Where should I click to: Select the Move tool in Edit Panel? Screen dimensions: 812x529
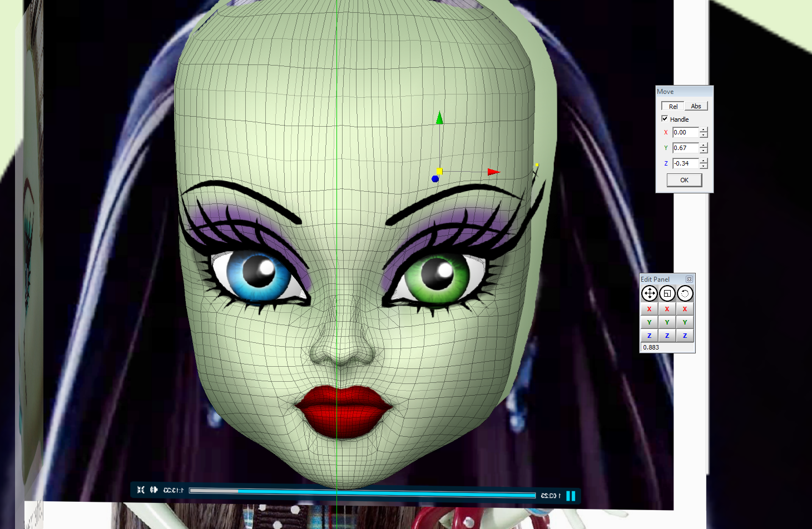click(x=649, y=293)
